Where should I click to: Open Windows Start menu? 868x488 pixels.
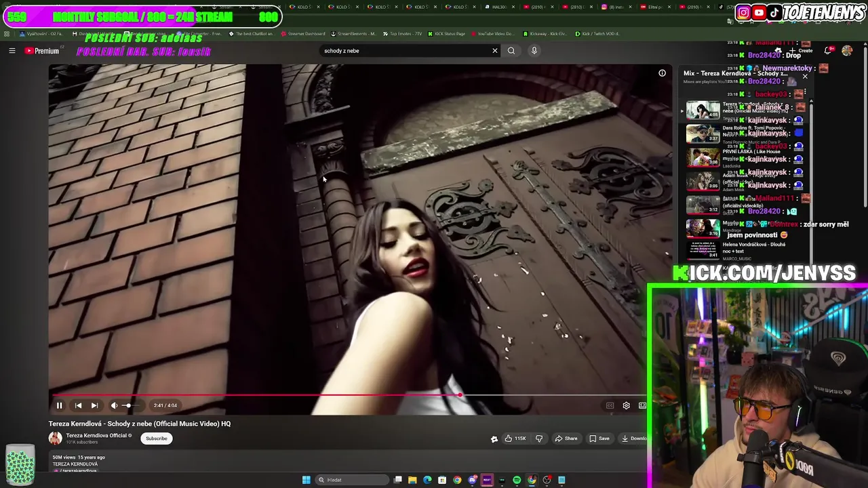pos(306,480)
